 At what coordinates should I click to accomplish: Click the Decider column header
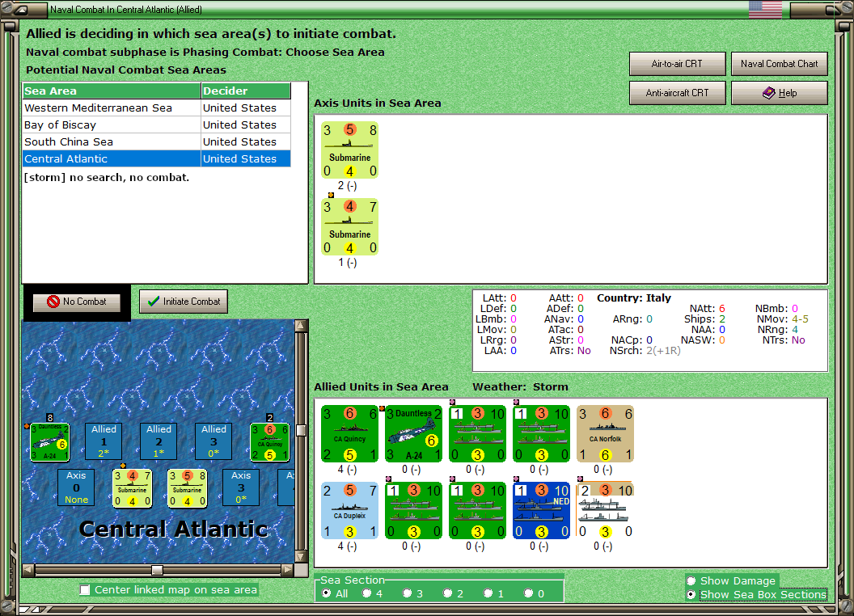coord(246,91)
